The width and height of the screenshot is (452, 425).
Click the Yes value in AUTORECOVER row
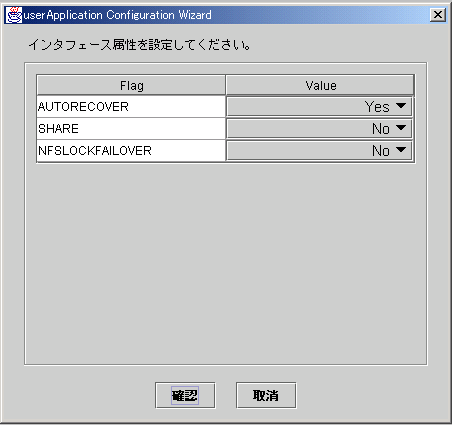point(377,107)
